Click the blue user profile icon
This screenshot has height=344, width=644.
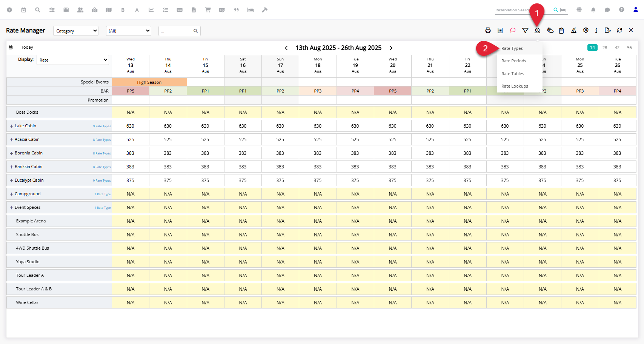point(636,10)
